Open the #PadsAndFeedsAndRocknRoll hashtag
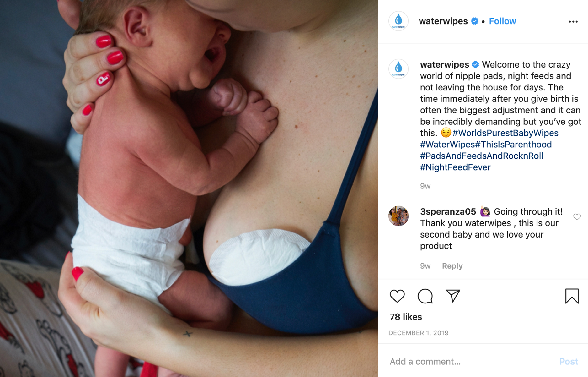The height and width of the screenshot is (377, 588). point(481,156)
